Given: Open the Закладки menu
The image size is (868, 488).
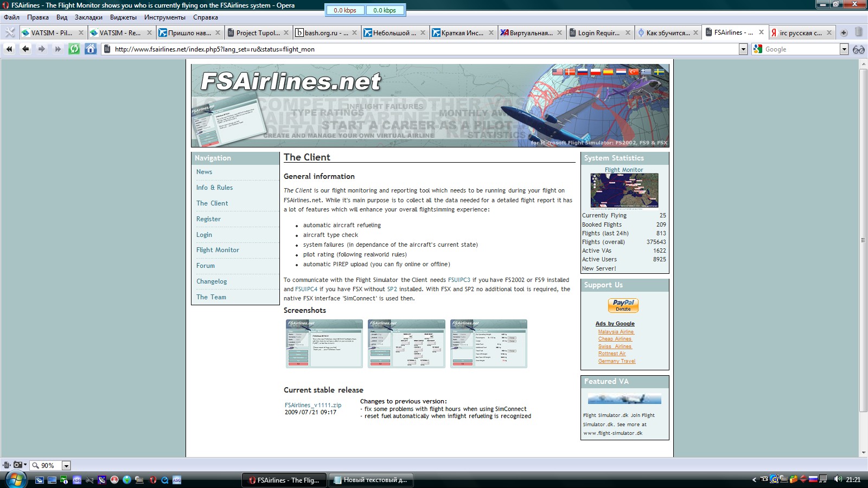Looking at the screenshot, I should coord(88,17).
